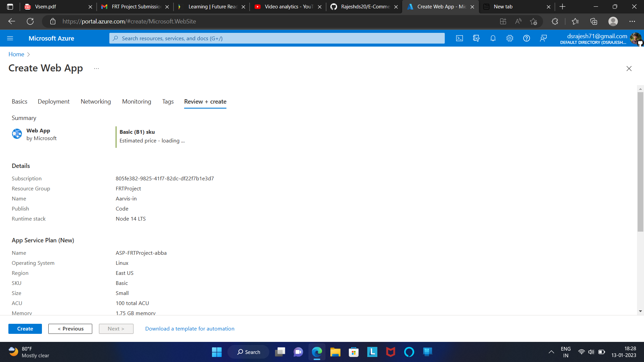Open a new browser tab

[562, 7]
